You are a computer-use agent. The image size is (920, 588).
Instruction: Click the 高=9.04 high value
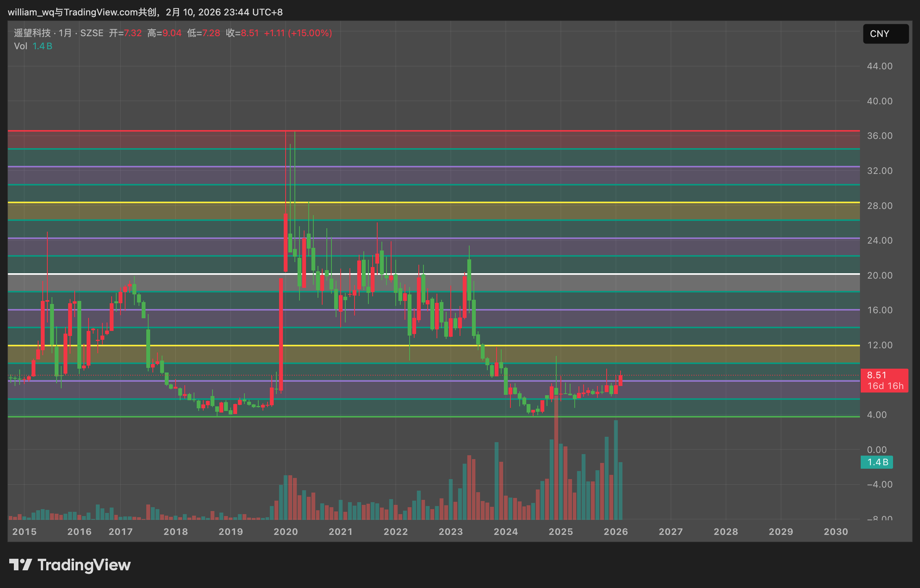point(164,33)
